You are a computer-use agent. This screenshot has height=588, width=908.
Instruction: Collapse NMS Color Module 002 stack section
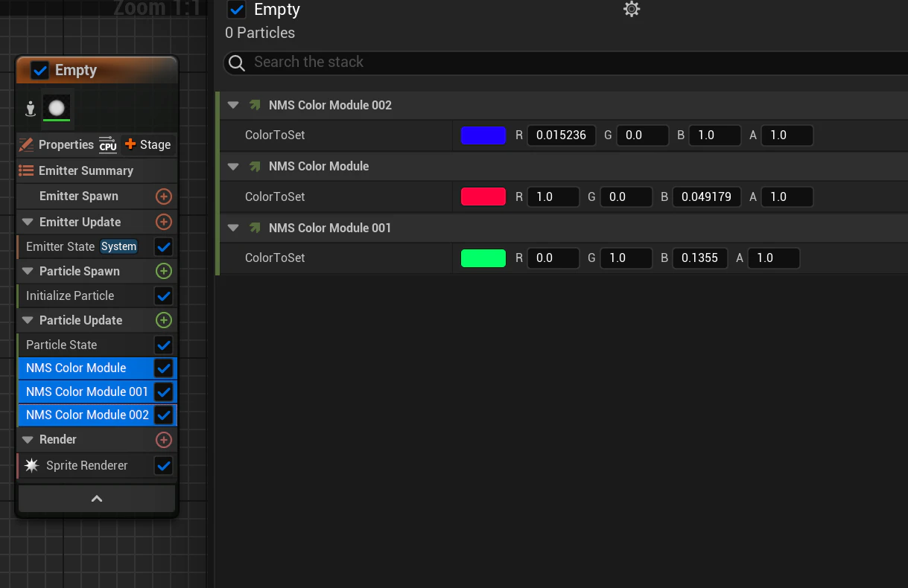click(x=233, y=105)
